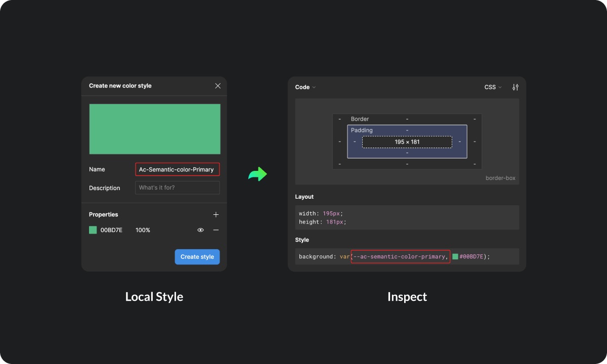Screen dimensions: 607x364
Task: Click the green 00BD7E swatch in Properties
Action: tap(93, 230)
